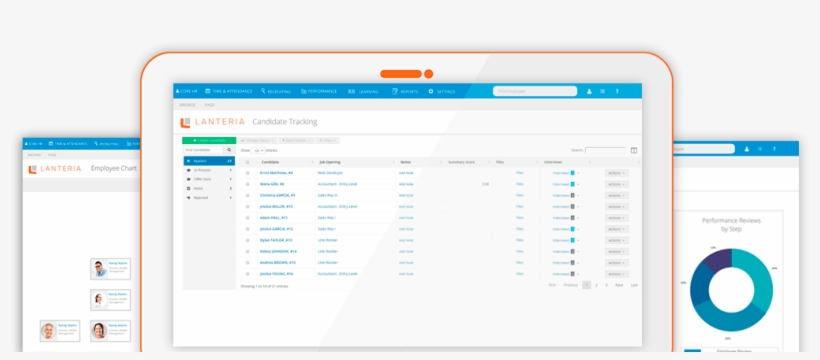Click the Find Candidate input field

pos(203,150)
